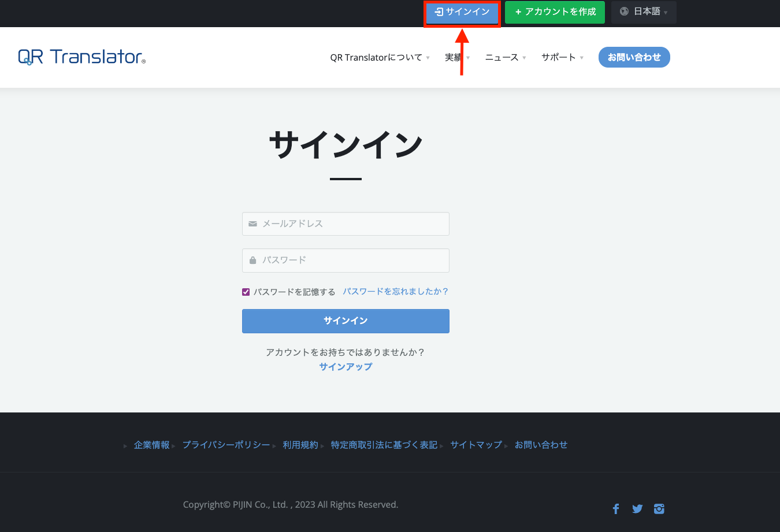Click the QR Translator logo
780x532 pixels.
coord(81,57)
